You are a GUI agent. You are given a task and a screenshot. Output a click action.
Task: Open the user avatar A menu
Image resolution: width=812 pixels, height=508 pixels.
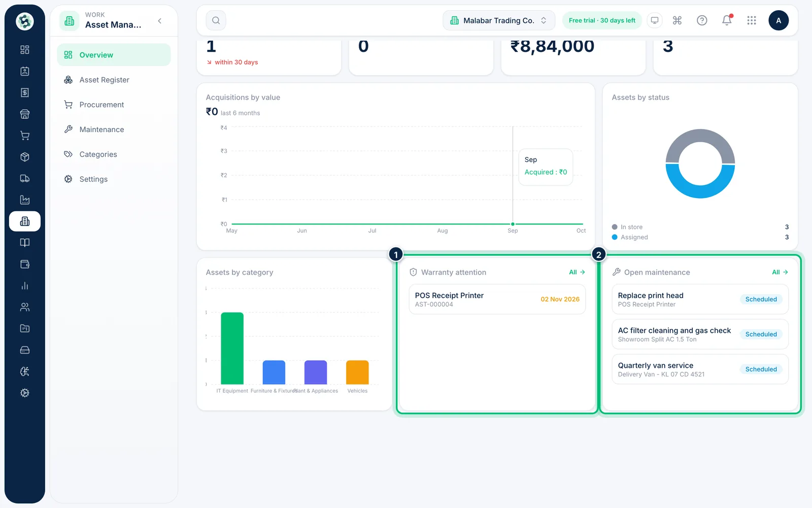[x=779, y=20]
